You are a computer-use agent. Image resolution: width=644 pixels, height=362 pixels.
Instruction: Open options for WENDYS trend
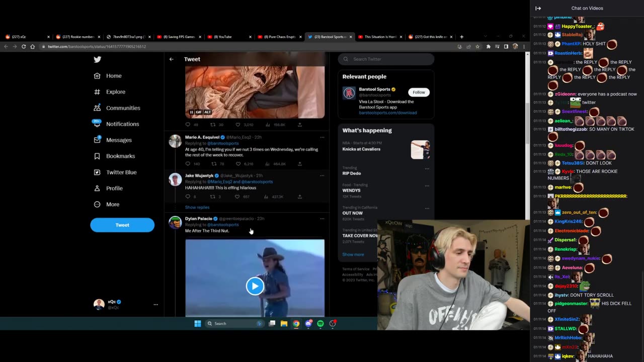tap(427, 186)
